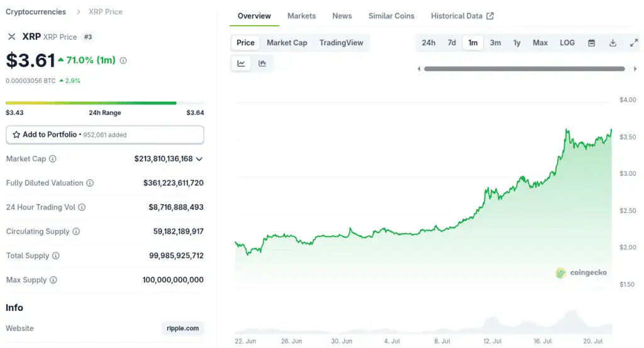Show Max Supply info icon
The height and width of the screenshot is (348, 644).
click(x=53, y=280)
